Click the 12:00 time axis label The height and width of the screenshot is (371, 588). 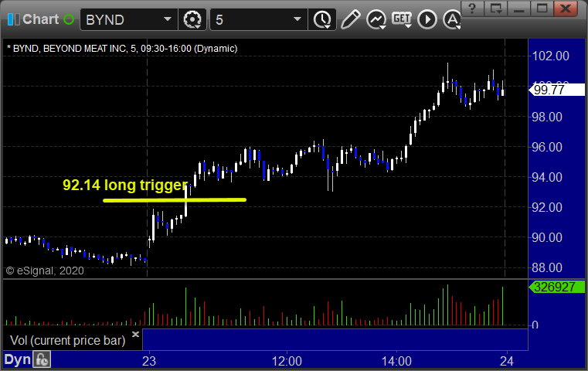tap(287, 361)
